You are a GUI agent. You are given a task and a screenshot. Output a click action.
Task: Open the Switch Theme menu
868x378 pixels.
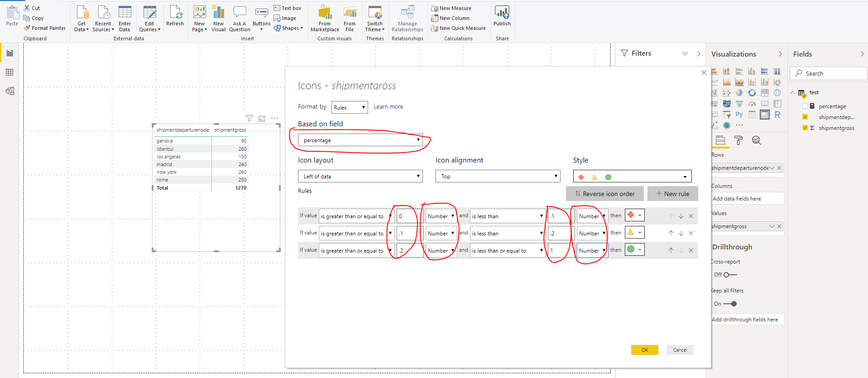[375, 18]
